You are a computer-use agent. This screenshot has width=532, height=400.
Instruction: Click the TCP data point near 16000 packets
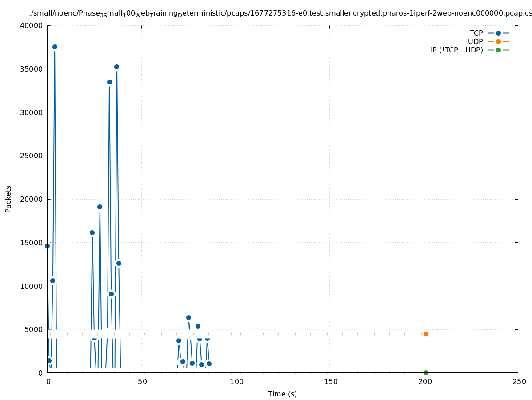[92, 232]
